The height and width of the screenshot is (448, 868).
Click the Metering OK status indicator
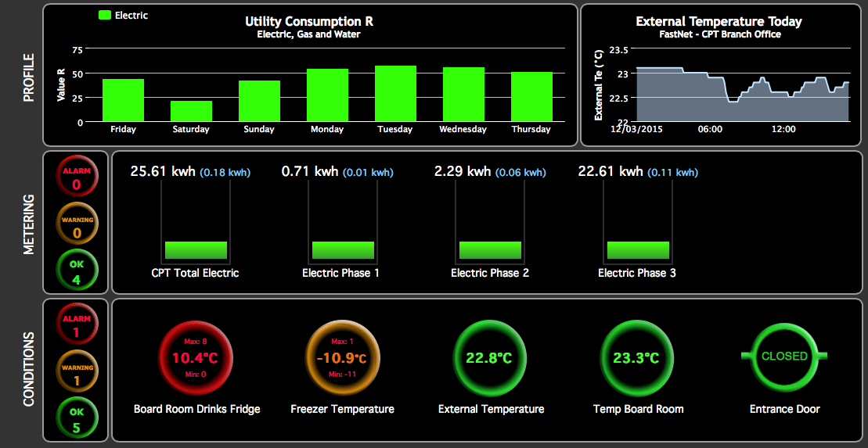[x=77, y=271]
